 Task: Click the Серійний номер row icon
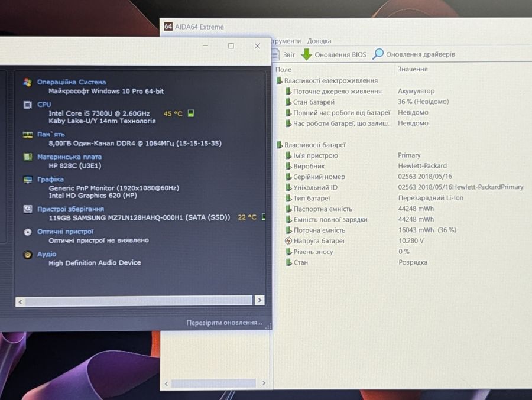[288, 177]
